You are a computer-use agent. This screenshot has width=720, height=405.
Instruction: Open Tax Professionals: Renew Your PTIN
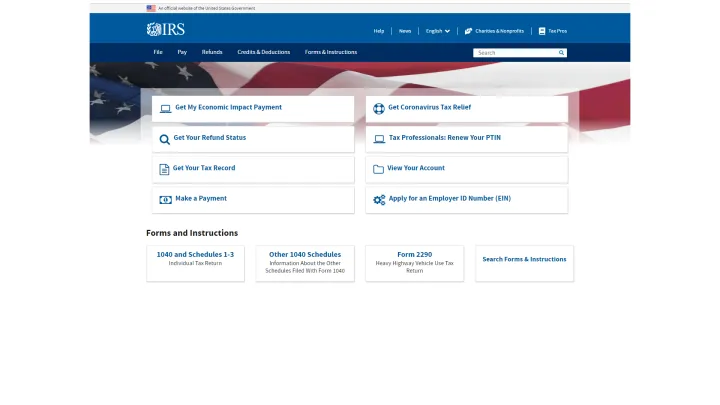(467, 139)
